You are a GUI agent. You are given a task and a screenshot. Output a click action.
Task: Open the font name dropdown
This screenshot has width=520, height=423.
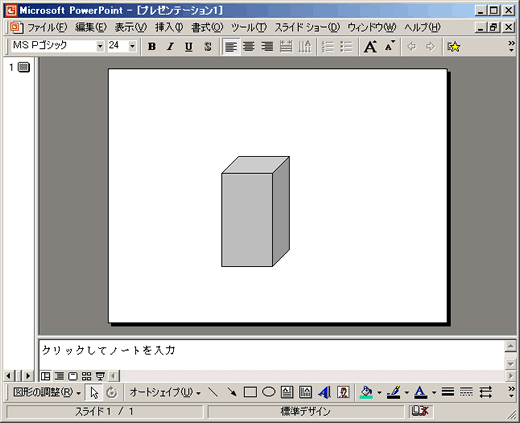coord(100,46)
